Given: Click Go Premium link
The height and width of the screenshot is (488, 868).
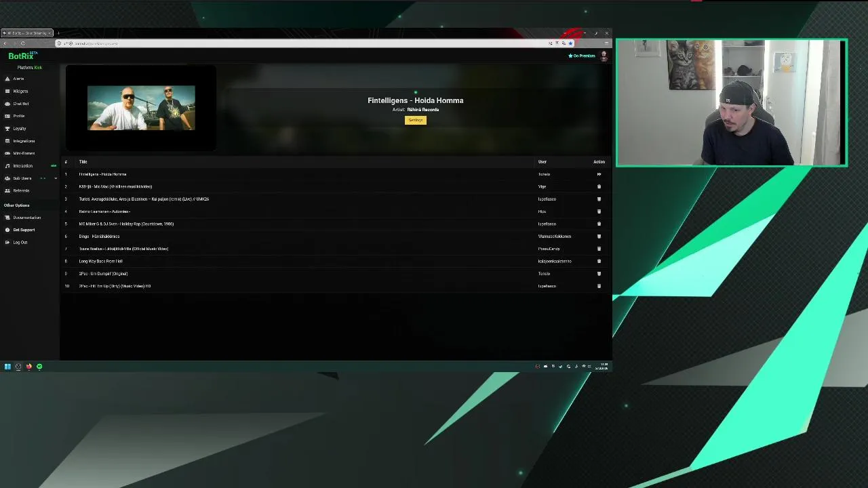Looking at the screenshot, I should 582,56.
